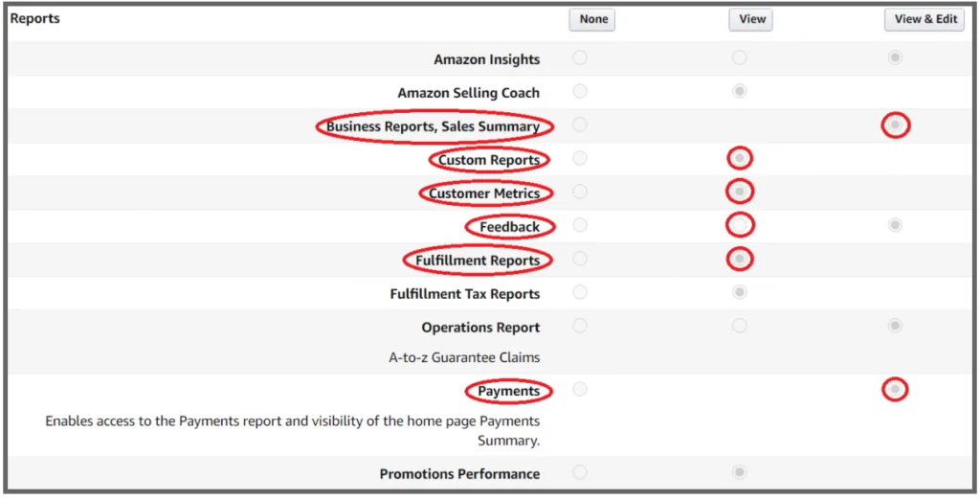Choose View for Feedback
The height and width of the screenshot is (500, 980).
pos(740,225)
